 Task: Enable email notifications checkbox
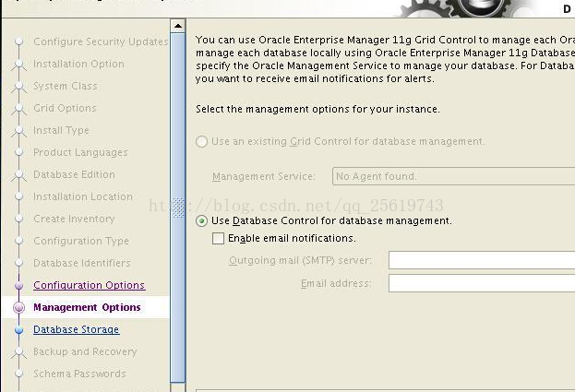pyautogui.click(x=218, y=239)
